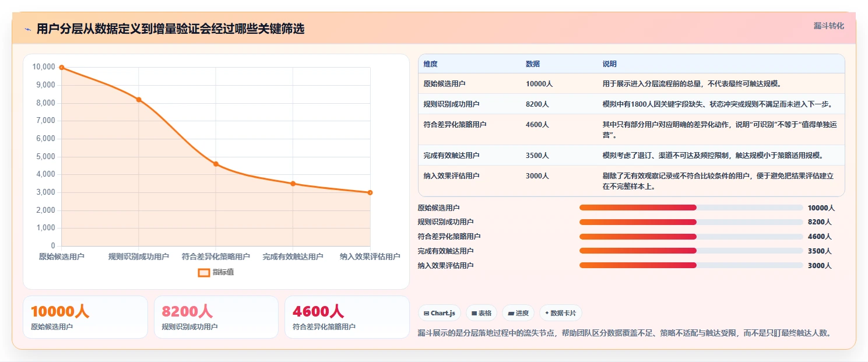Click the 漏斗转化 tag in the header

tap(828, 26)
